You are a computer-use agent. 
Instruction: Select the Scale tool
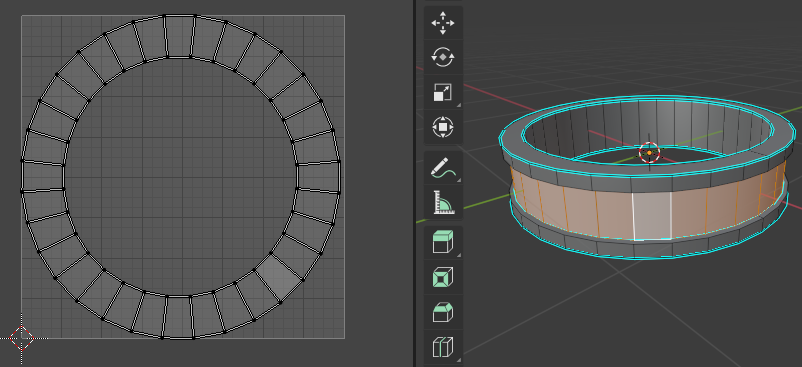(x=443, y=92)
